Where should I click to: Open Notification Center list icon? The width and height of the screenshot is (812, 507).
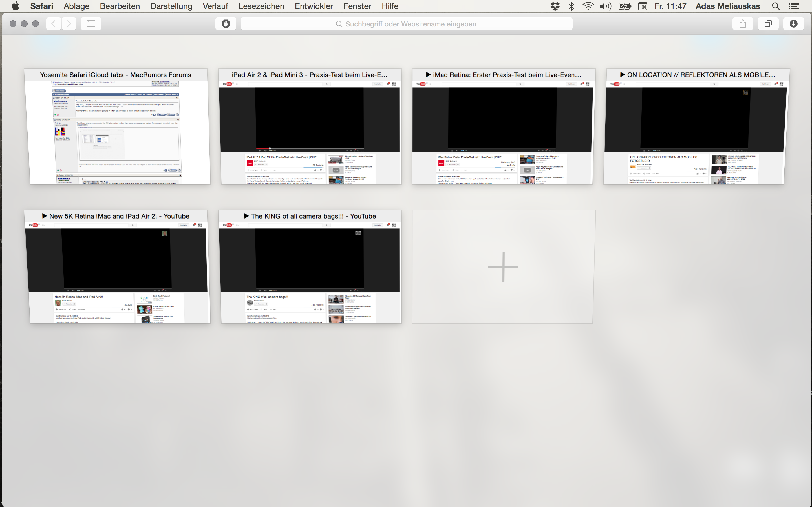(794, 6)
